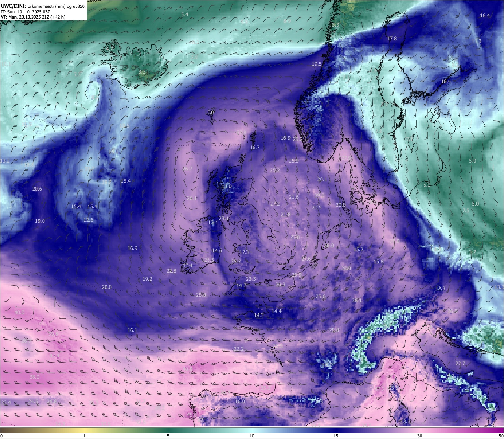Click the initialization time "IT: Sun. 19. 10. 2025 03Z"

[25, 11]
